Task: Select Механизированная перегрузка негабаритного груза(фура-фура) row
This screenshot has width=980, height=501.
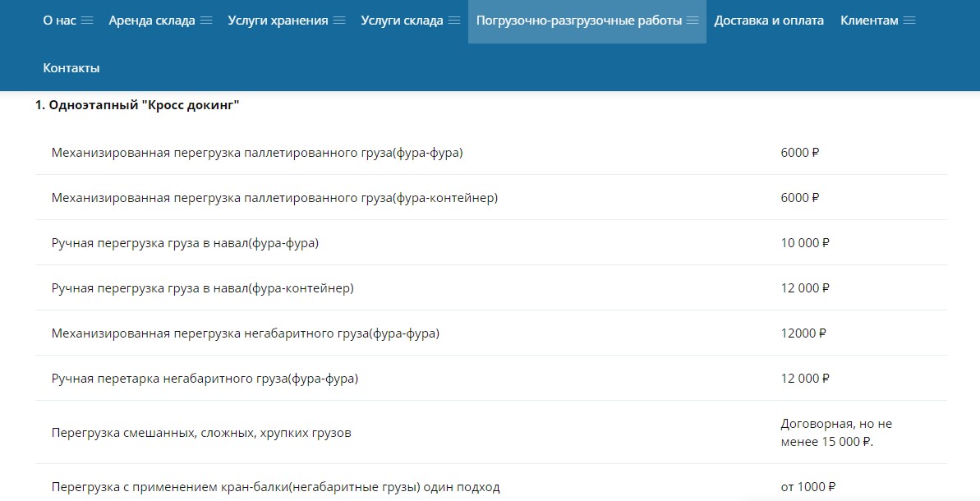Action: 245,333
